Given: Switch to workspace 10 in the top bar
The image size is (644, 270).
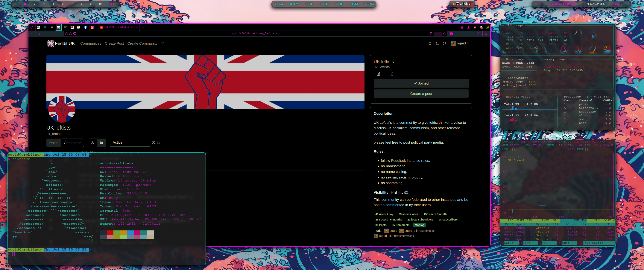Looking at the screenshot, I should coord(100,4).
